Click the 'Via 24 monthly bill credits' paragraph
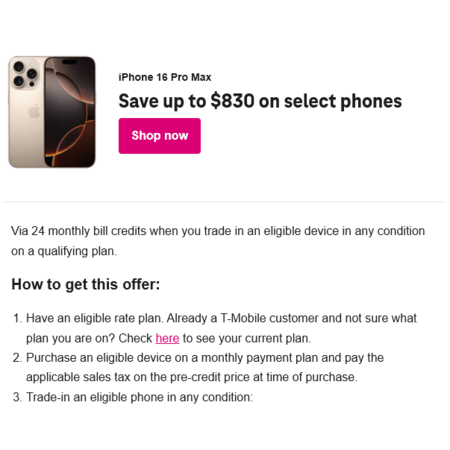450x450 pixels. click(218, 241)
